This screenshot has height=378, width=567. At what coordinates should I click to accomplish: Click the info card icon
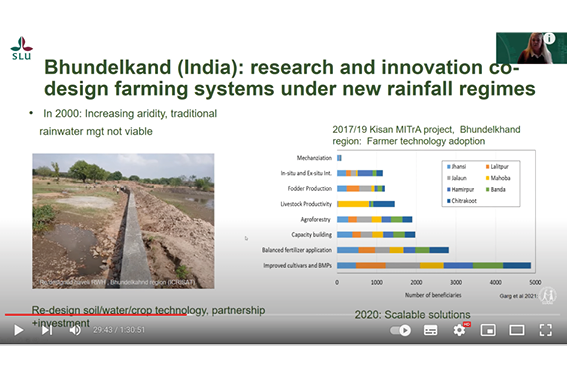point(549,38)
